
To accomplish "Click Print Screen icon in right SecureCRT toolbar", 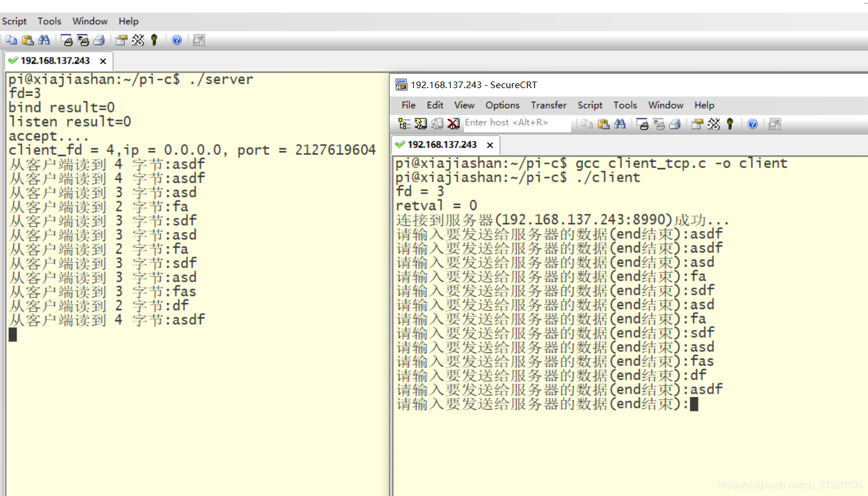I will (x=643, y=124).
